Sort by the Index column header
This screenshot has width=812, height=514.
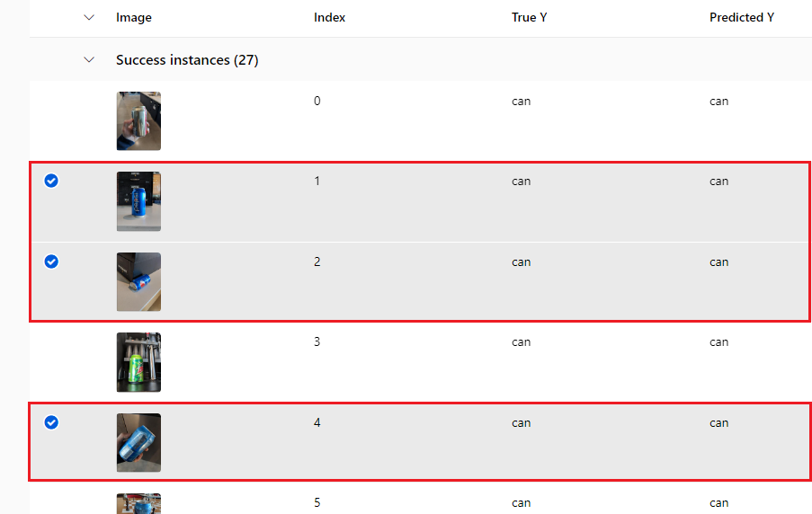329,18
